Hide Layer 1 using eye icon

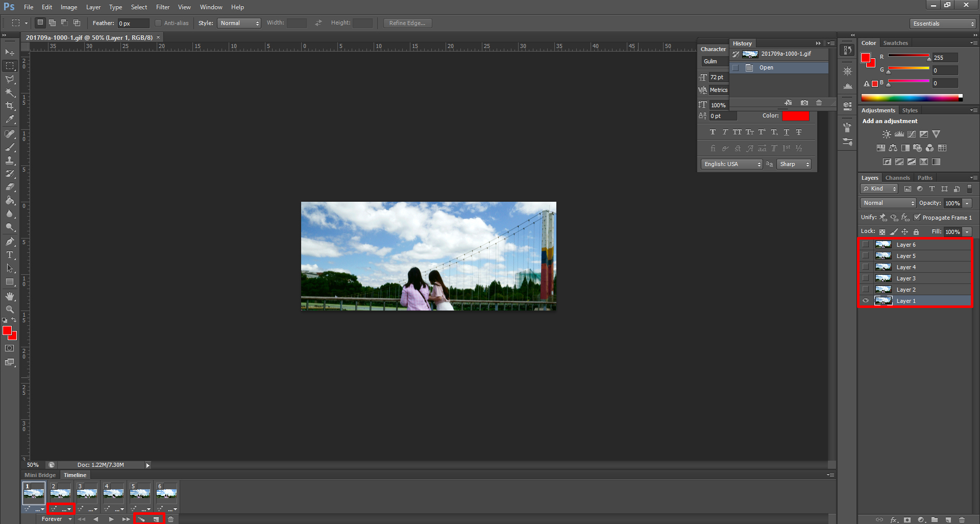tap(866, 301)
